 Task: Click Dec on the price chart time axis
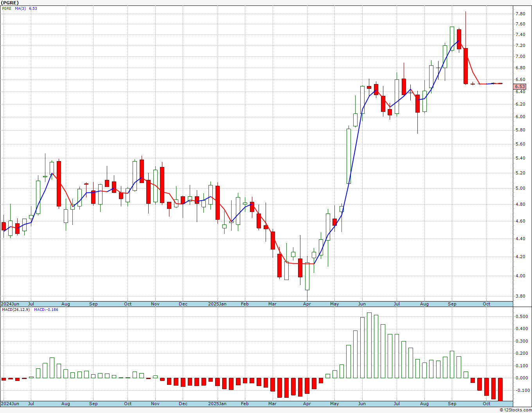(183, 304)
